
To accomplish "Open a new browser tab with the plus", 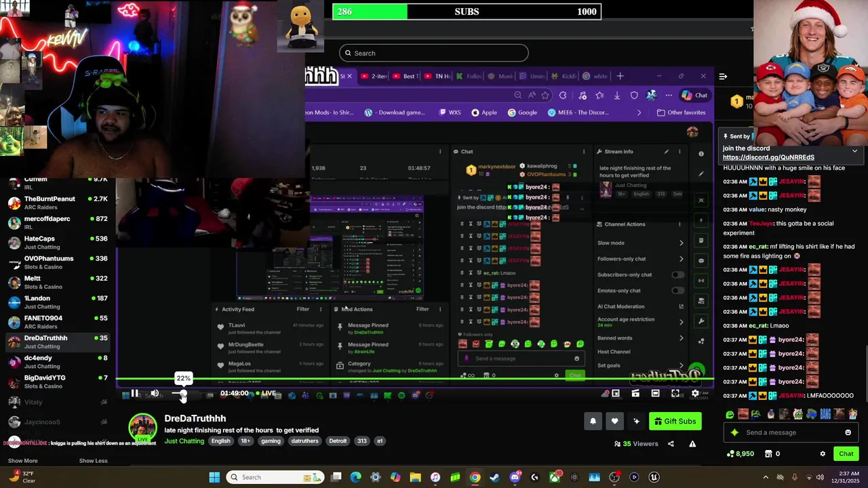I will coord(619,77).
